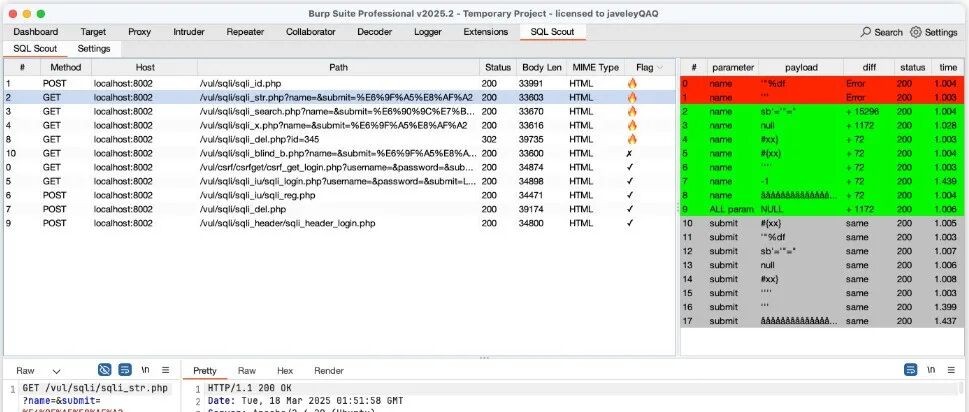Toggle the request \n show newlines button
This screenshot has width=969, height=412.
(x=145, y=370)
